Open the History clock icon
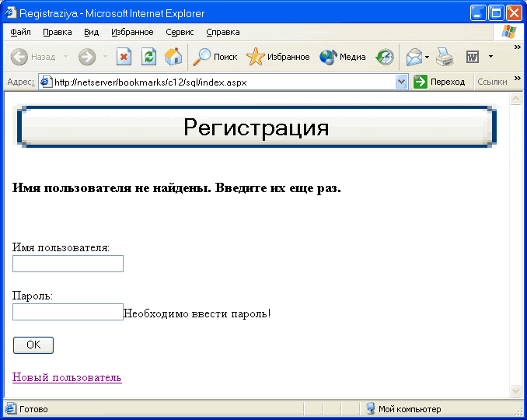Screen dimensions: 527x420 [385, 57]
